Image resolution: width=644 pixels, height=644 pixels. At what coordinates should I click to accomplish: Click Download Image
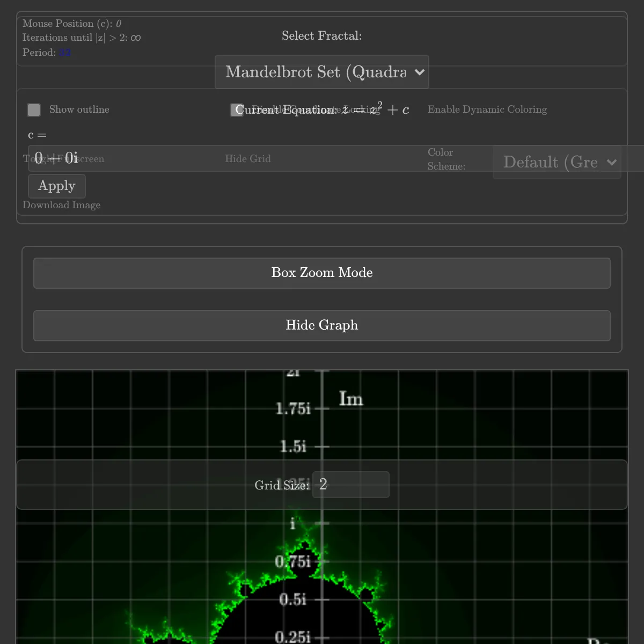click(x=62, y=205)
